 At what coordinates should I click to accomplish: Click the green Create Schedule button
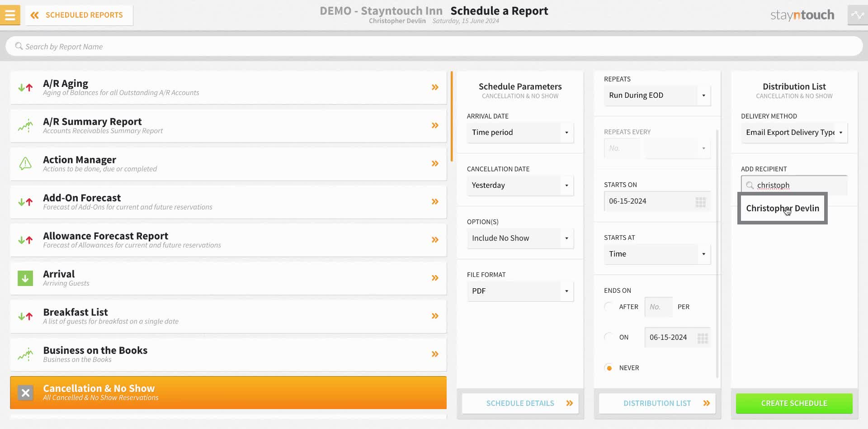pos(794,403)
